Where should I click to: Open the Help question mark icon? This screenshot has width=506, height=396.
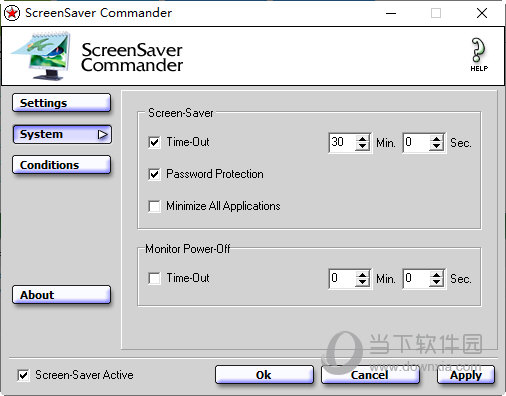coord(479,55)
